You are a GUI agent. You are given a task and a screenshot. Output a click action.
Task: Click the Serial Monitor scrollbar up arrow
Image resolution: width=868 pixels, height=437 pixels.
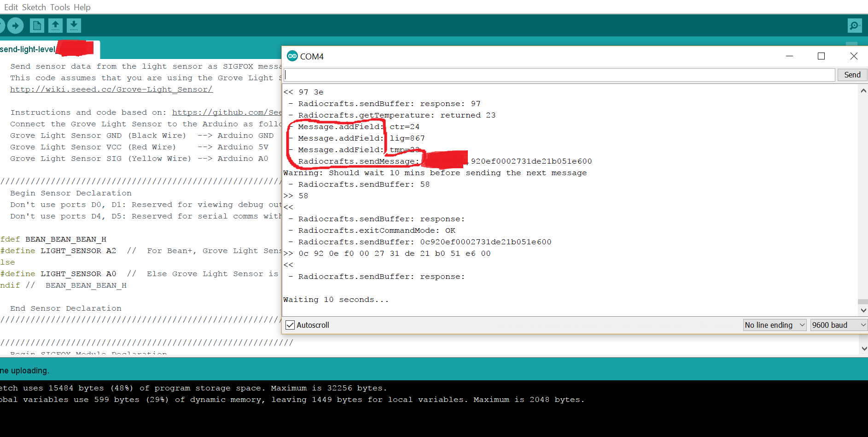click(x=863, y=90)
